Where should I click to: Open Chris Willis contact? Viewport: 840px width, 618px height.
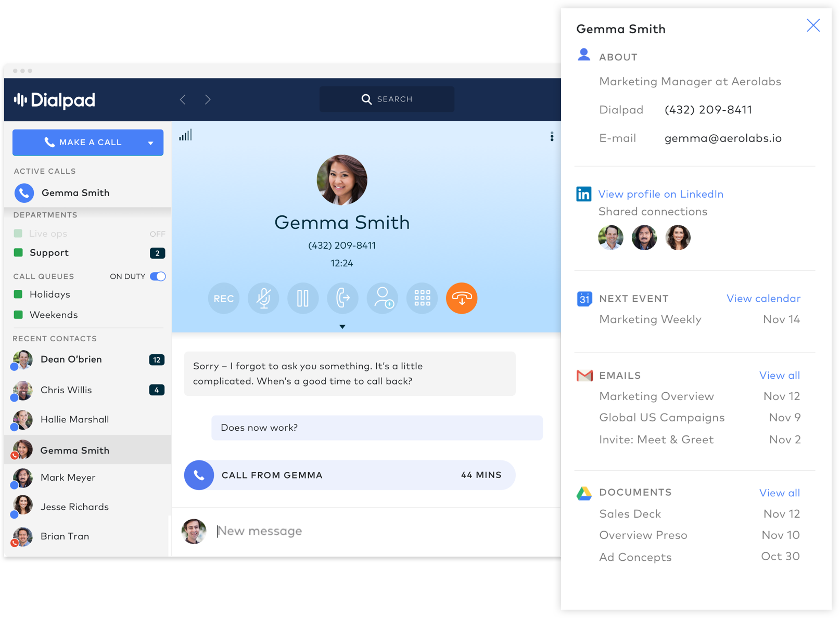[87, 390]
